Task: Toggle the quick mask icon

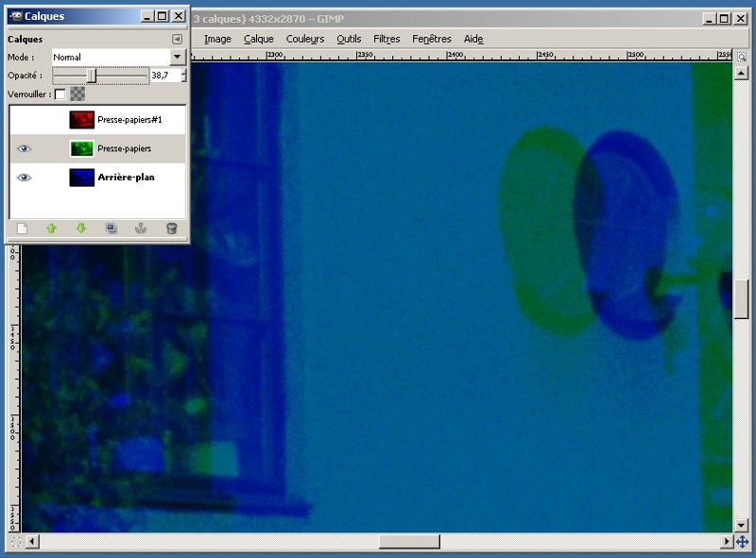Action: 14,542
